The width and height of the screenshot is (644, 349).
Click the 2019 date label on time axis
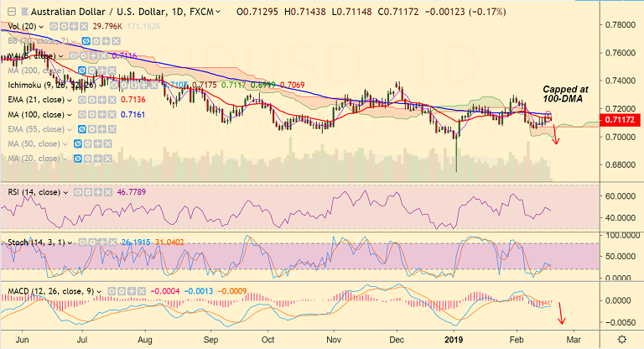point(454,340)
